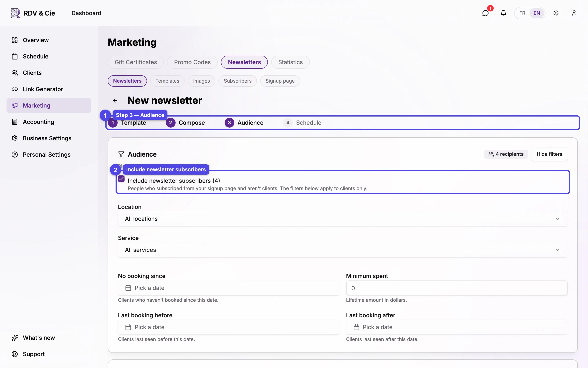Switch language to FR
588x368 pixels.
(x=522, y=13)
